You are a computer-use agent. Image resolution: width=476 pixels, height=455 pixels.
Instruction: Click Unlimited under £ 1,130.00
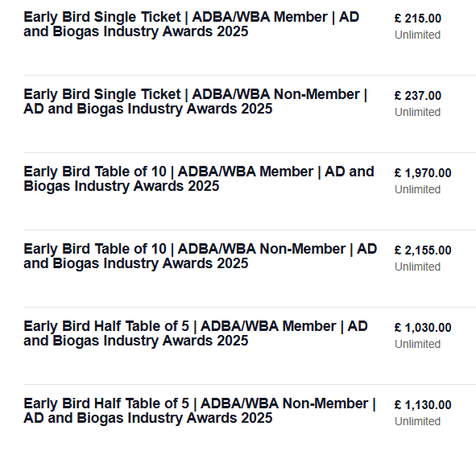point(417,421)
